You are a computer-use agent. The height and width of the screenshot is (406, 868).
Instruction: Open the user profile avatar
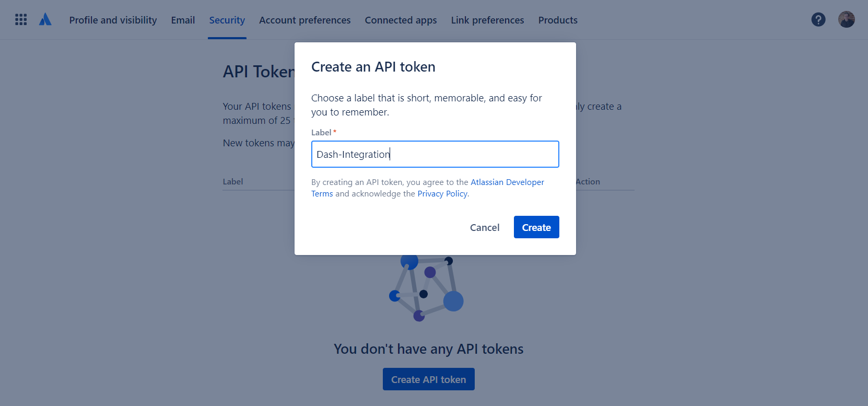[846, 20]
